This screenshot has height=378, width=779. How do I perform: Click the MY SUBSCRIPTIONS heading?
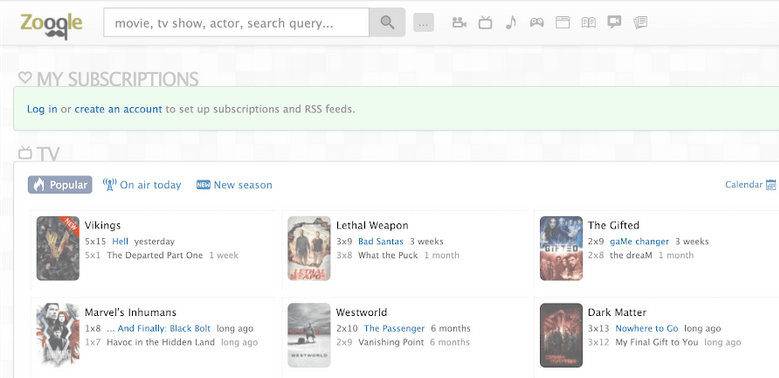[118, 79]
